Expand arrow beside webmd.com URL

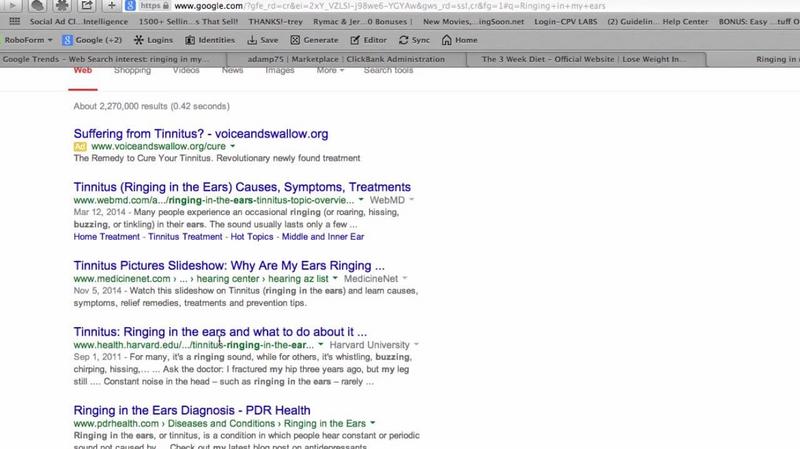pyautogui.click(x=361, y=200)
